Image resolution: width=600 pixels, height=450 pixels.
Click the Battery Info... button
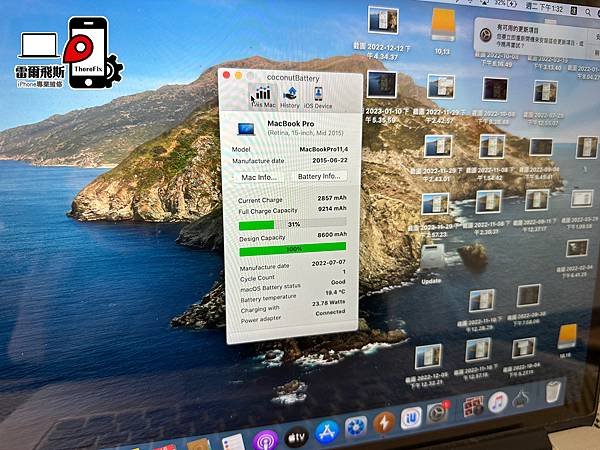tap(319, 176)
